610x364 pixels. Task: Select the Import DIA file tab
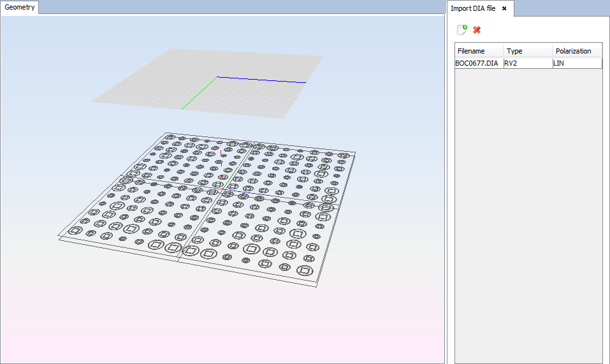473,8
